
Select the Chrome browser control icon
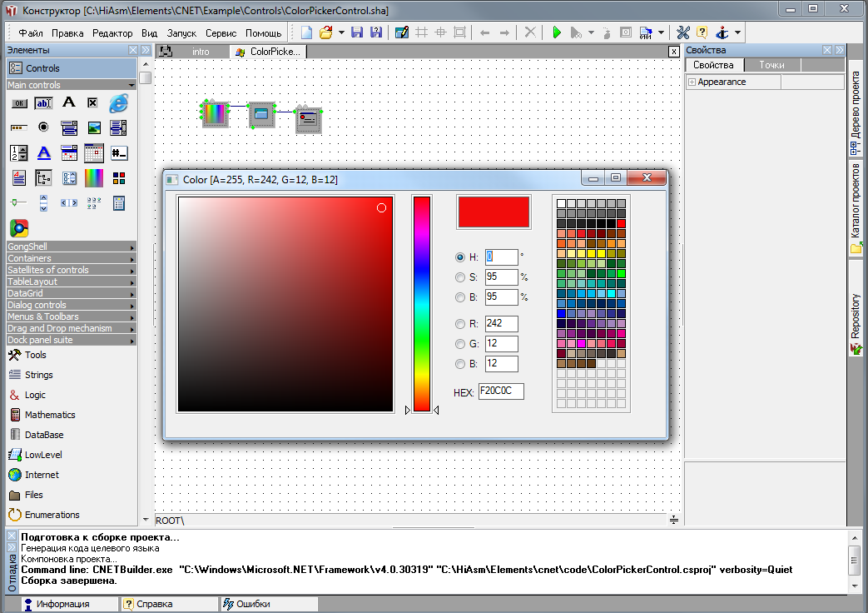18,228
